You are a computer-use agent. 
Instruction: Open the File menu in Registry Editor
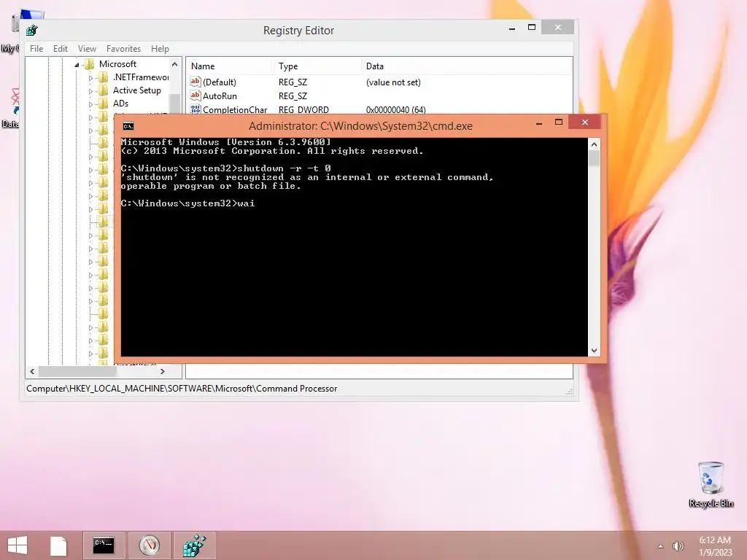36,49
